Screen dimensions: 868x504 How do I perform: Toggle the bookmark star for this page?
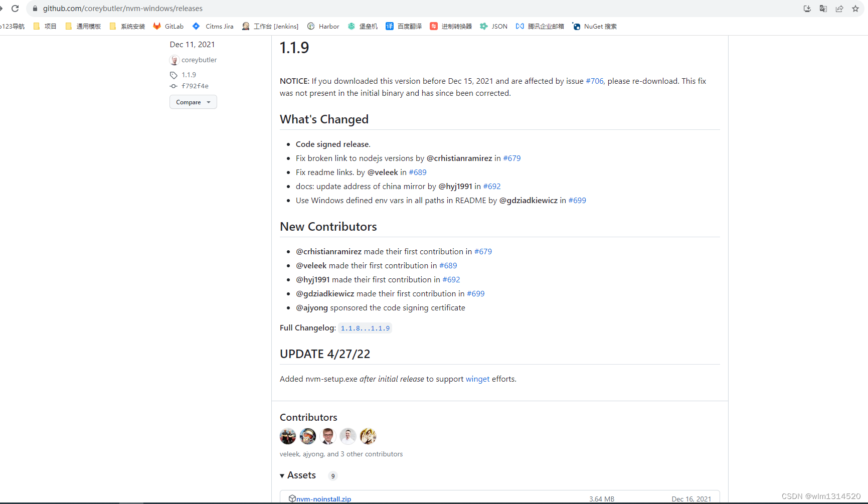pyautogui.click(x=855, y=9)
